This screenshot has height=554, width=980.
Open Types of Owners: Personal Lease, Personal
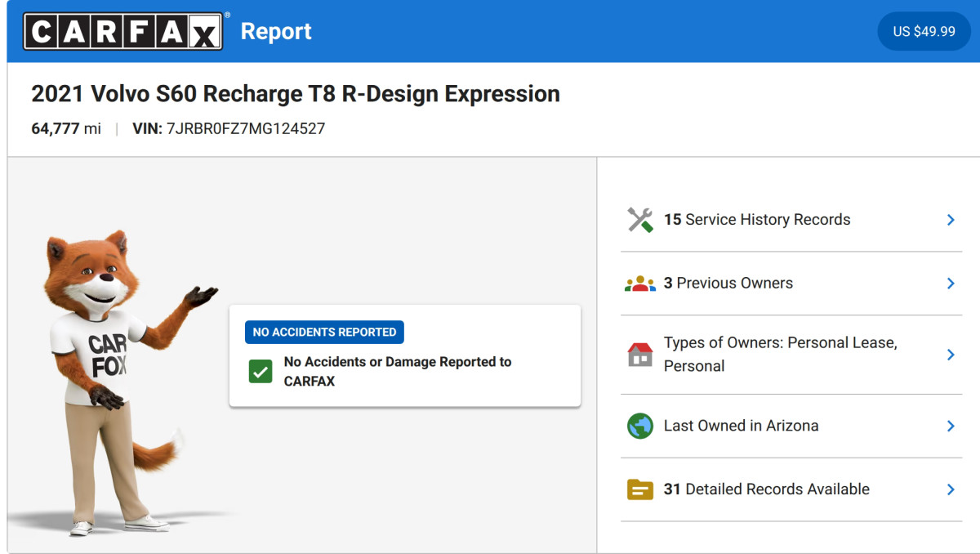[791, 355]
